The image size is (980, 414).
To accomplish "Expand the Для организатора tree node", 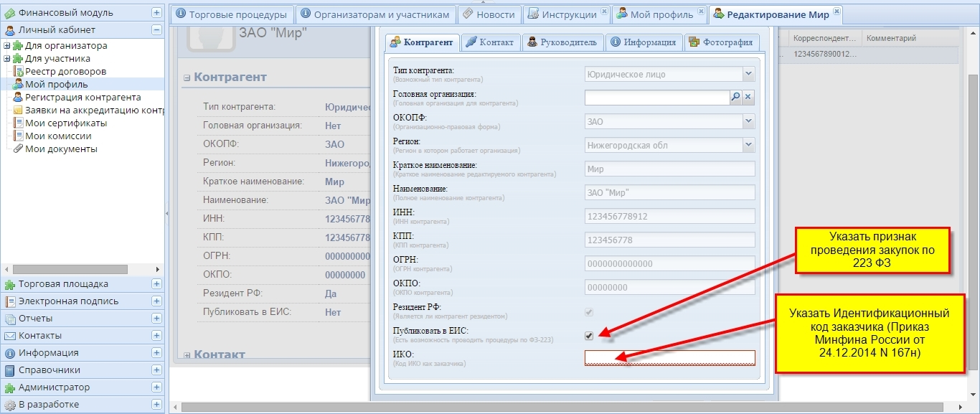I will click(7, 46).
